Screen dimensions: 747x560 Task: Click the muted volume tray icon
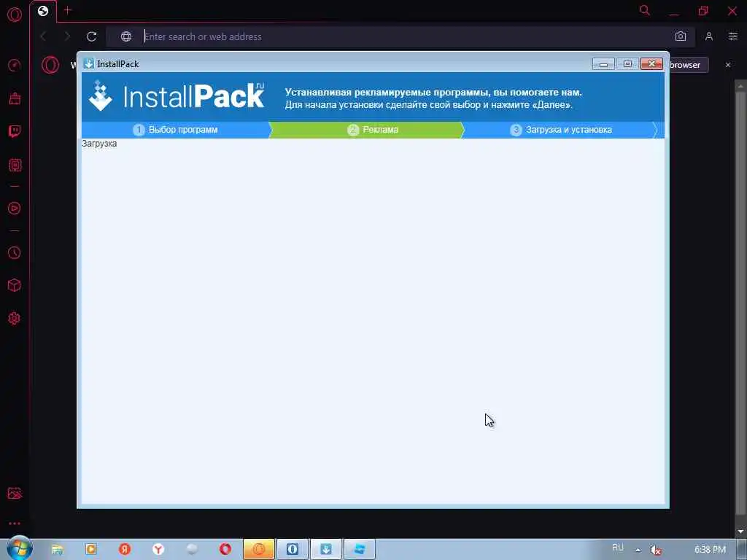656,550
